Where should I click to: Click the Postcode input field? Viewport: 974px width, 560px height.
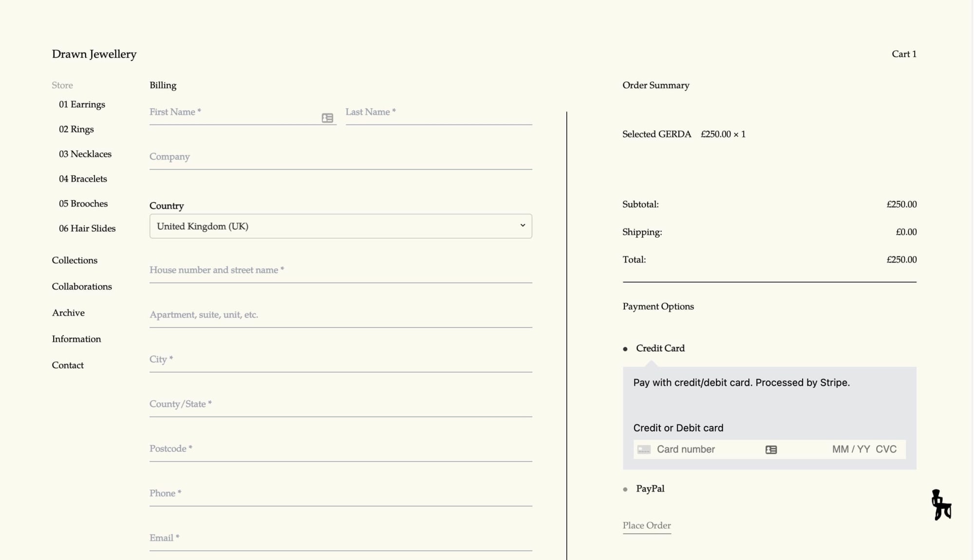point(340,449)
